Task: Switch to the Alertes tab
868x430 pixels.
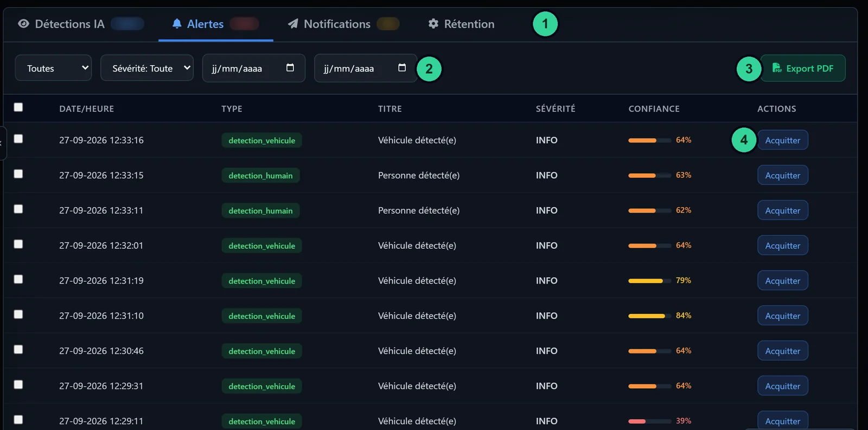Action: coord(215,24)
